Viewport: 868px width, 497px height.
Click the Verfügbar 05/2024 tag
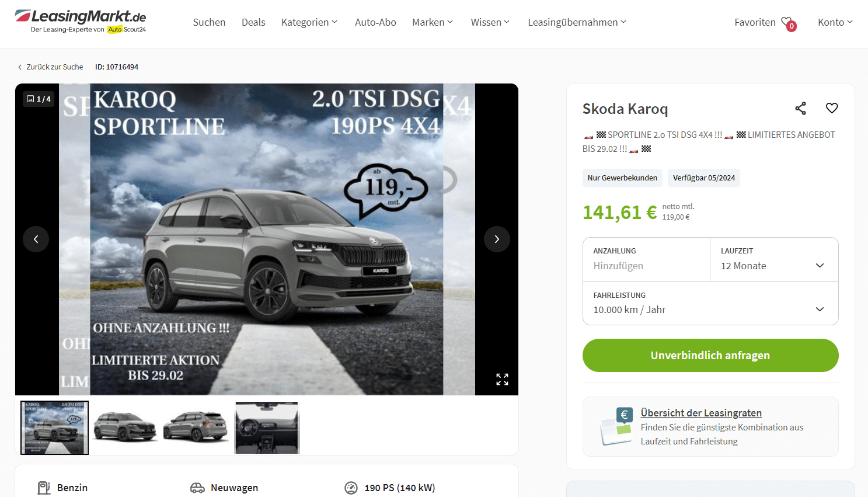(x=704, y=178)
